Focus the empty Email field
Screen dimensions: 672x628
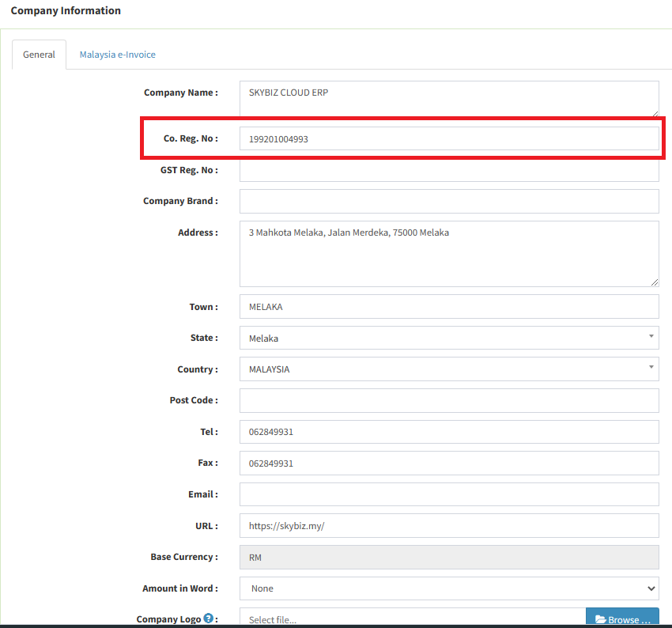click(x=448, y=494)
